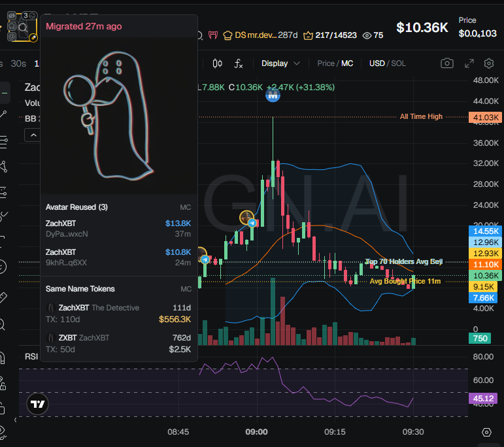The width and height of the screenshot is (504, 447).
Task: Open ZXBT ZachXBT same-name token
Action: pyautogui.click(x=118, y=344)
